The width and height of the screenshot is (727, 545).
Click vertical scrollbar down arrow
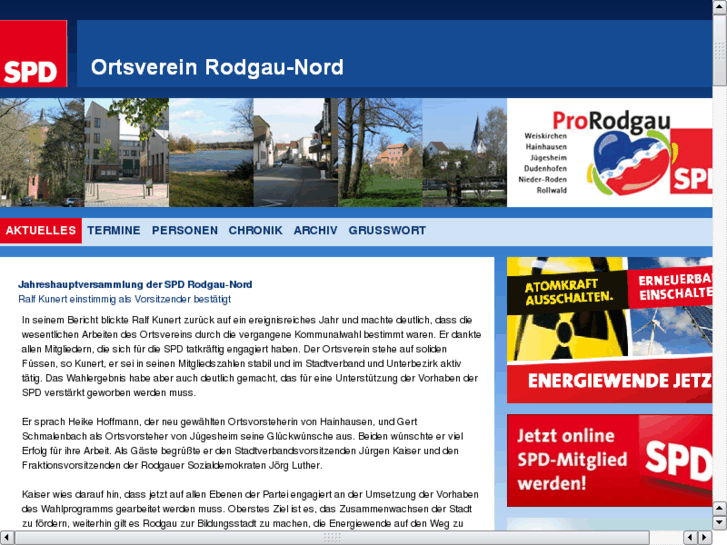pos(720,522)
